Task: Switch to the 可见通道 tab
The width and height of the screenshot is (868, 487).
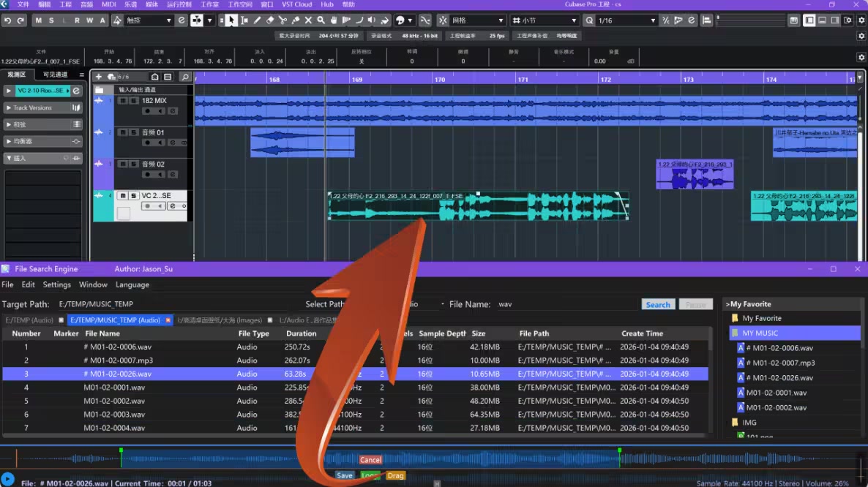Action: (x=55, y=75)
